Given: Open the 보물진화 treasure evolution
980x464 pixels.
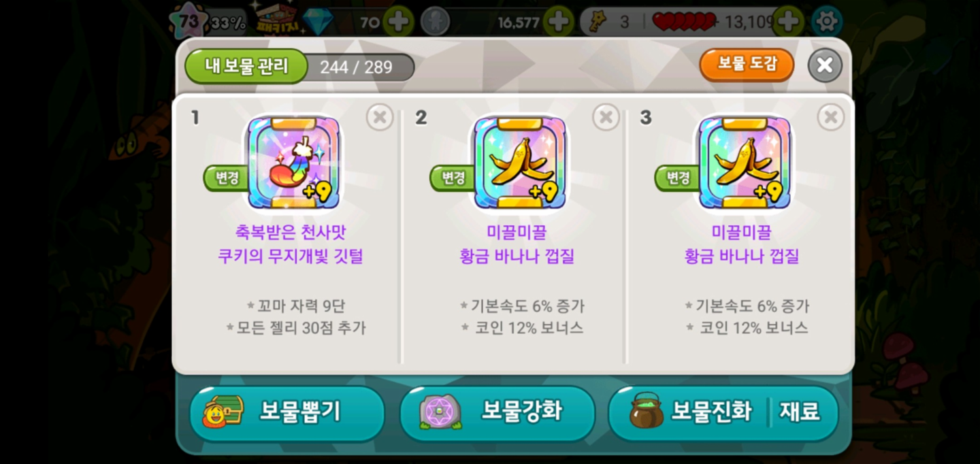Looking at the screenshot, I should click(689, 413).
